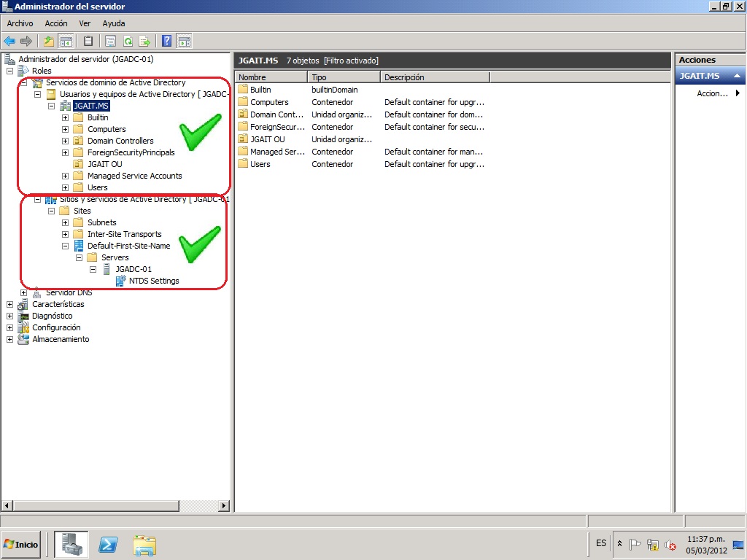Click the Configuración node icon
Viewport: 747px width, 560px height.
click(x=23, y=327)
